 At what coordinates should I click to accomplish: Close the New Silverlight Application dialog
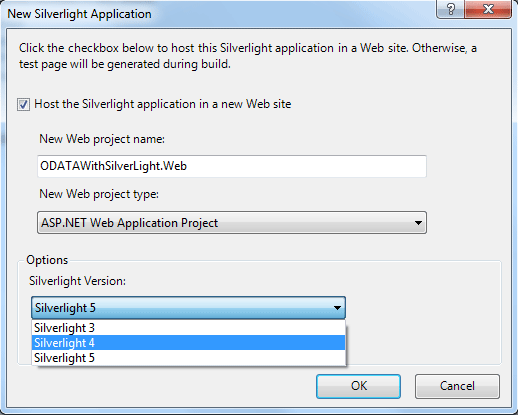pos(488,9)
